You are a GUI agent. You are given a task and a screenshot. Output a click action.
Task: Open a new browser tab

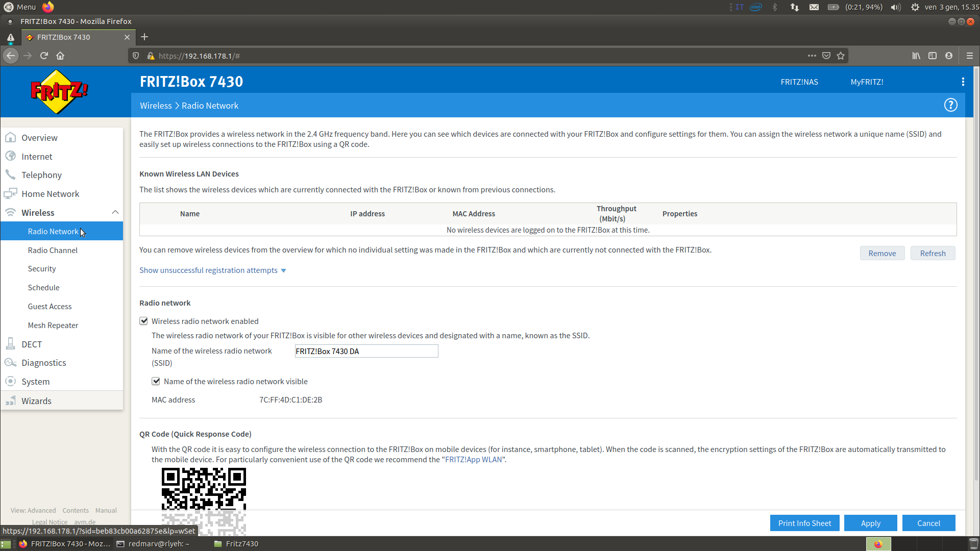click(144, 37)
